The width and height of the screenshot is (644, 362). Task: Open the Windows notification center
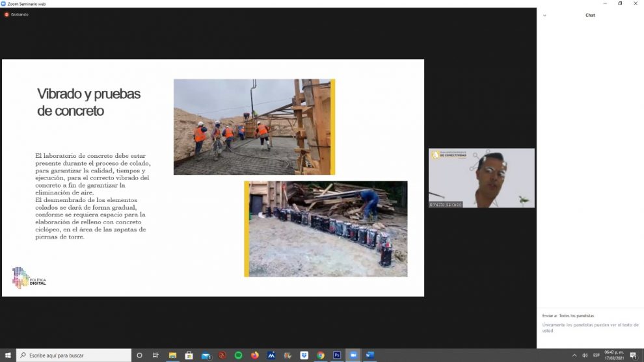pyautogui.click(x=633, y=356)
